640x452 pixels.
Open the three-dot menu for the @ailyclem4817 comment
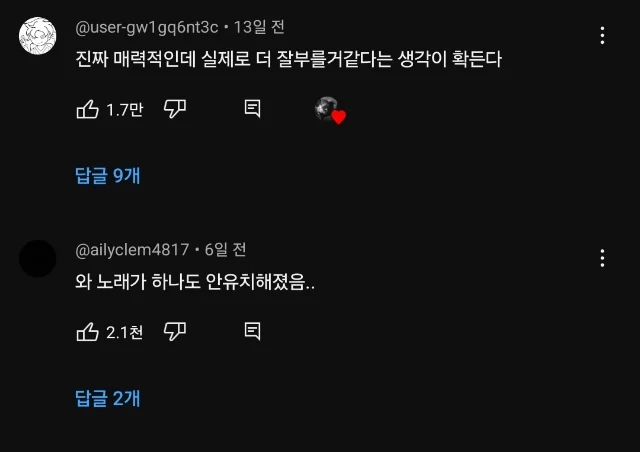coord(602,258)
